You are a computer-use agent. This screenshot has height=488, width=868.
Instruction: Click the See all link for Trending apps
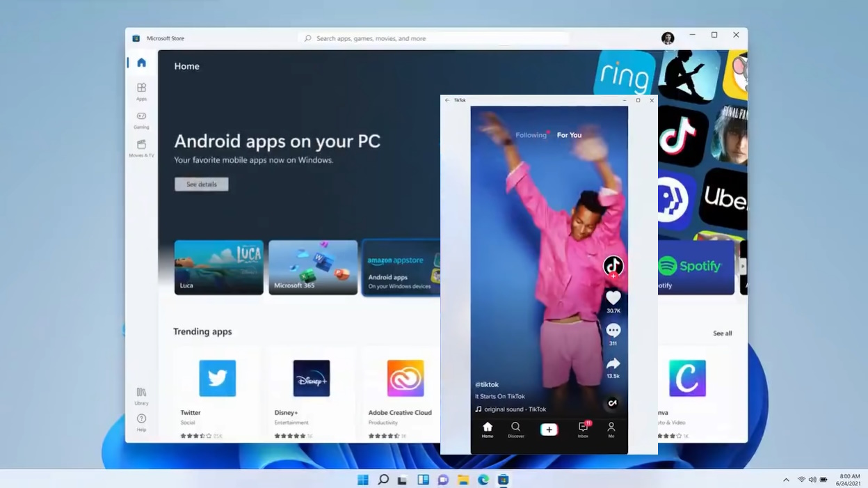coord(722,333)
